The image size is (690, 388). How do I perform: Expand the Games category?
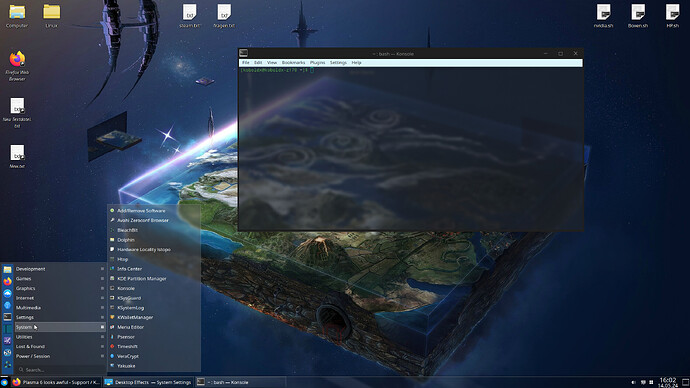coord(60,278)
